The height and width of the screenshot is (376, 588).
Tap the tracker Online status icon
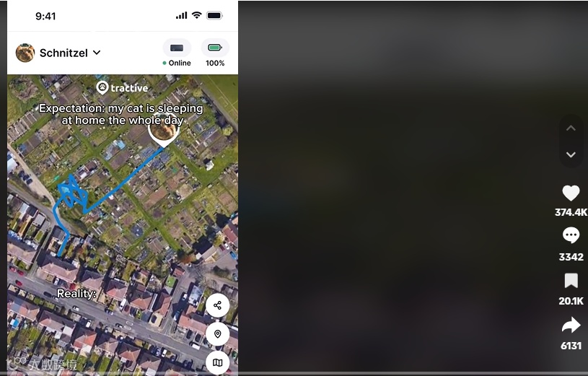pyautogui.click(x=177, y=48)
